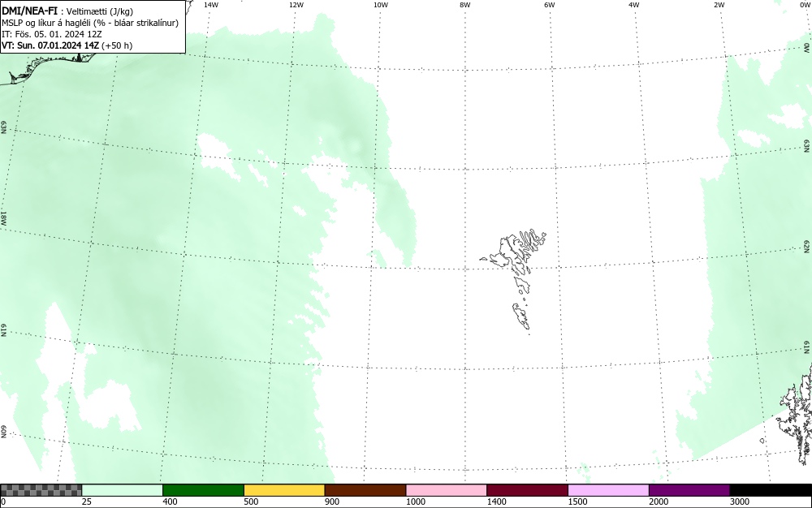Click the maroon 1400-1500 legend swatch
Viewport: 812px width, 508px height.
coord(527,490)
